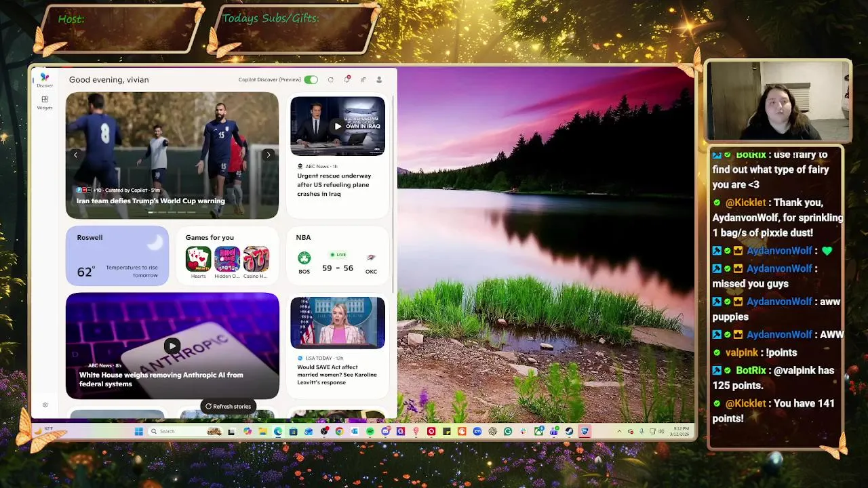The image size is (868, 488).
Task: Open the Roswell weather card
Action: [117, 256]
